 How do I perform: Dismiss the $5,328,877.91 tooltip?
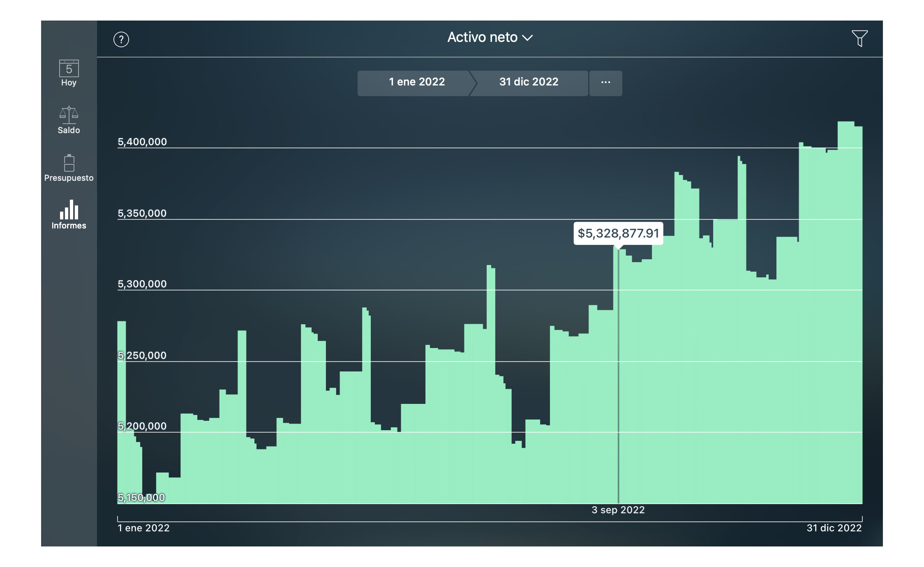619,233
